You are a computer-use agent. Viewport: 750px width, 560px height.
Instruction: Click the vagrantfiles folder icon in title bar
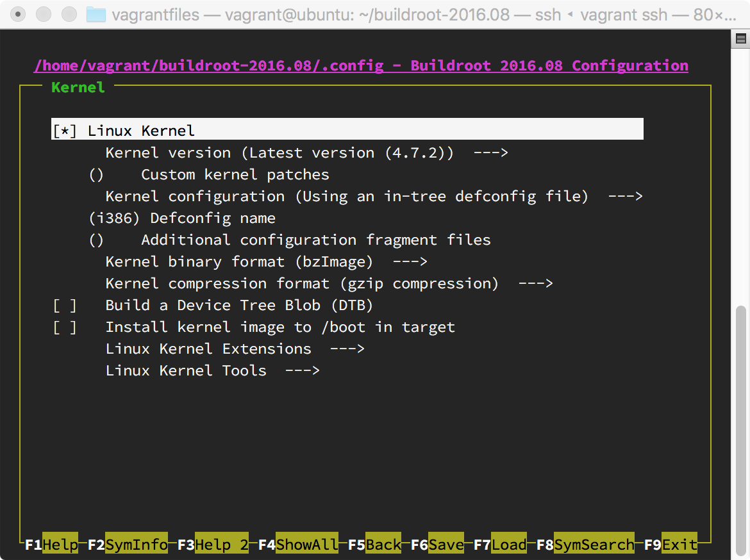click(96, 14)
